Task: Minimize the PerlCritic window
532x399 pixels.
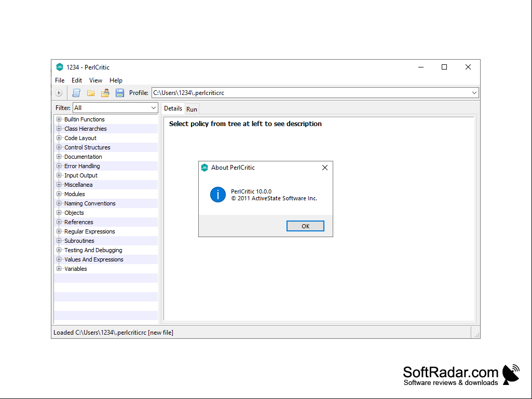Action: [x=421, y=67]
